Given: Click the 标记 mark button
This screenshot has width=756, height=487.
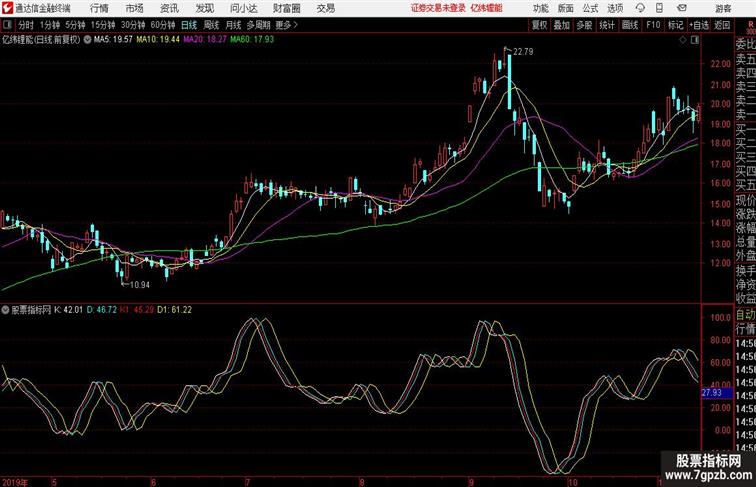Looking at the screenshot, I should pyautogui.click(x=675, y=25).
